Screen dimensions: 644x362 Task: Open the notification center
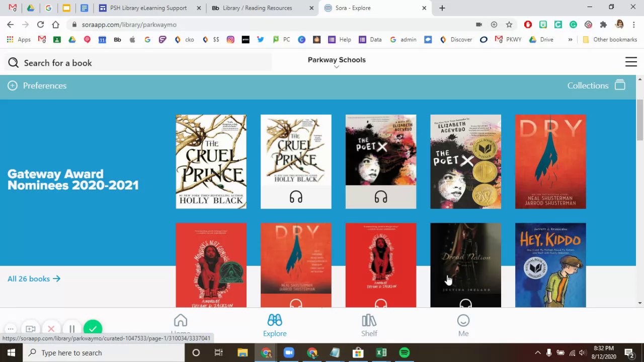pyautogui.click(x=628, y=352)
